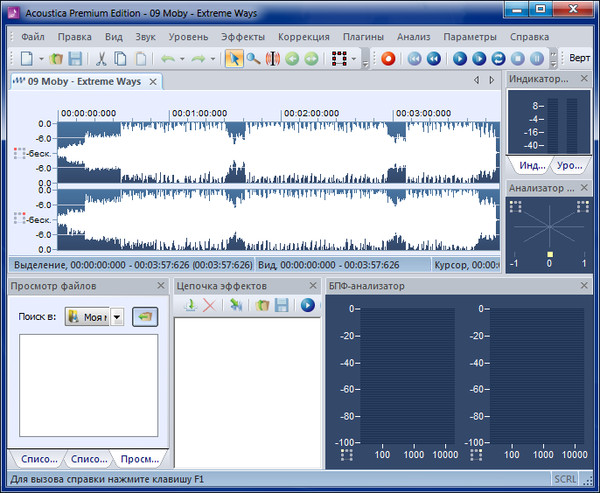The height and width of the screenshot is (493, 600).
Task: Open the 'Поиск в' folder dropdown
Action: point(117,317)
